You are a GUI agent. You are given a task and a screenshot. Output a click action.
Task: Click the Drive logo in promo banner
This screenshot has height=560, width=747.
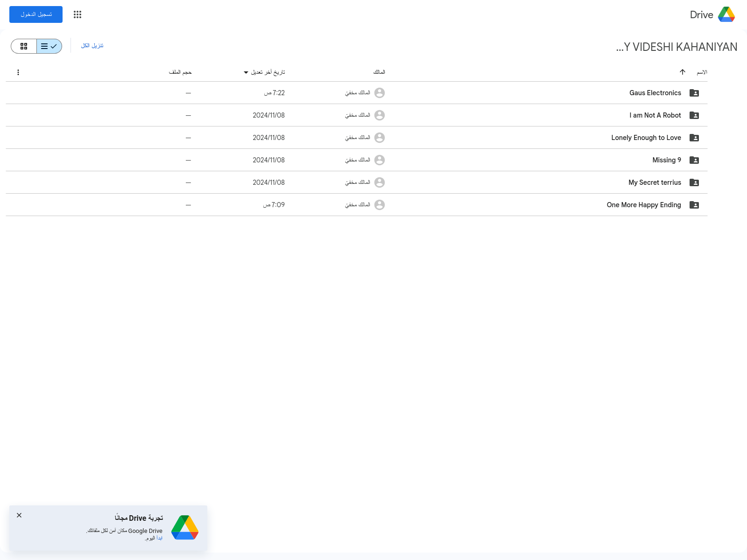185,527
